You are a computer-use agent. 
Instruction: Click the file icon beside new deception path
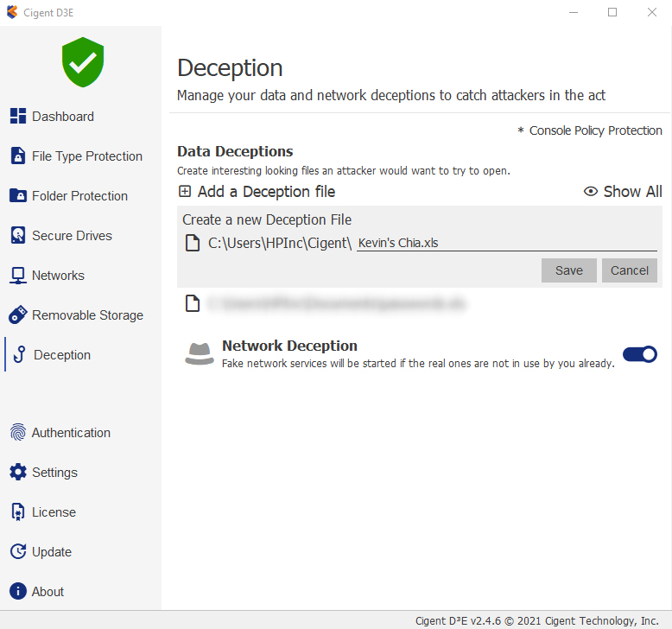193,243
